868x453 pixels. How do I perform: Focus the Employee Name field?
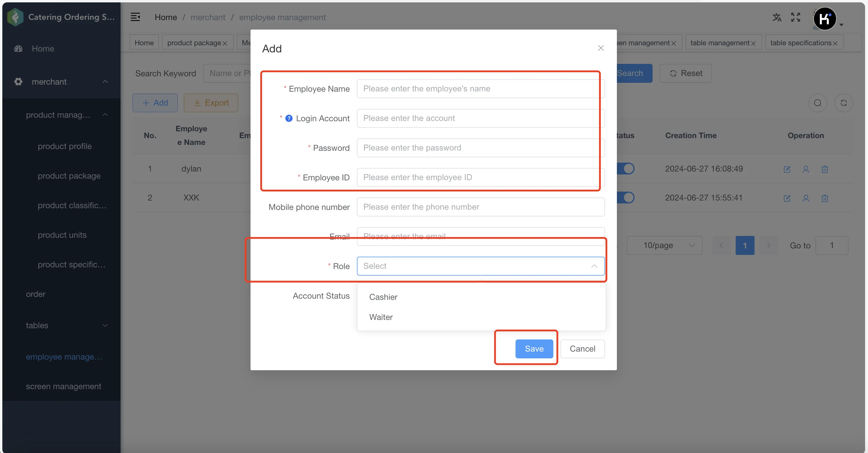[x=480, y=89]
